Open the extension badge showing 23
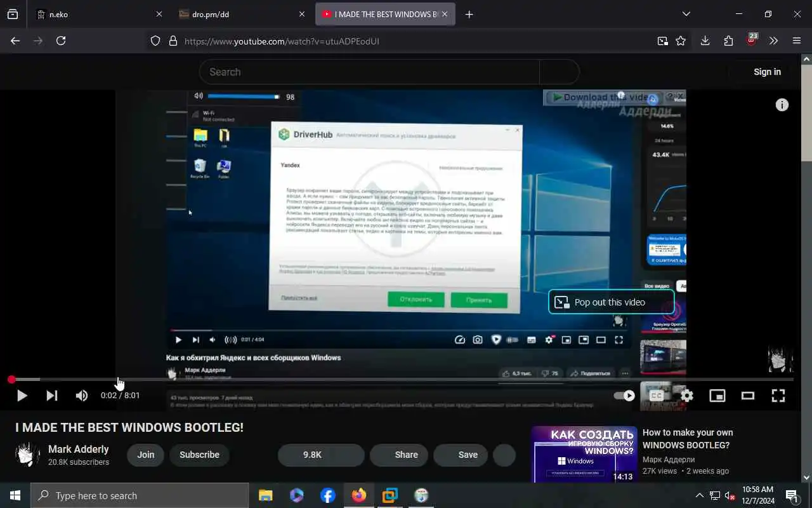This screenshot has height=508, width=812. pos(752,39)
